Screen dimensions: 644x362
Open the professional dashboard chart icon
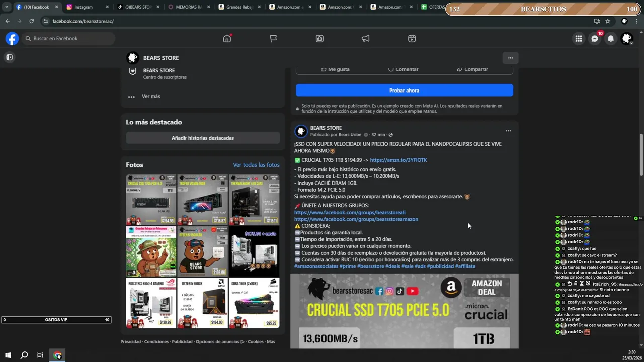point(319,39)
